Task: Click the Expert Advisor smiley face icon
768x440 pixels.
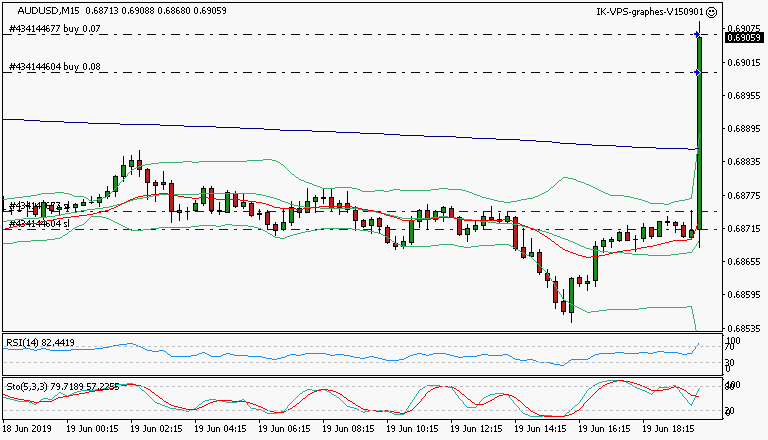Action: (x=711, y=13)
